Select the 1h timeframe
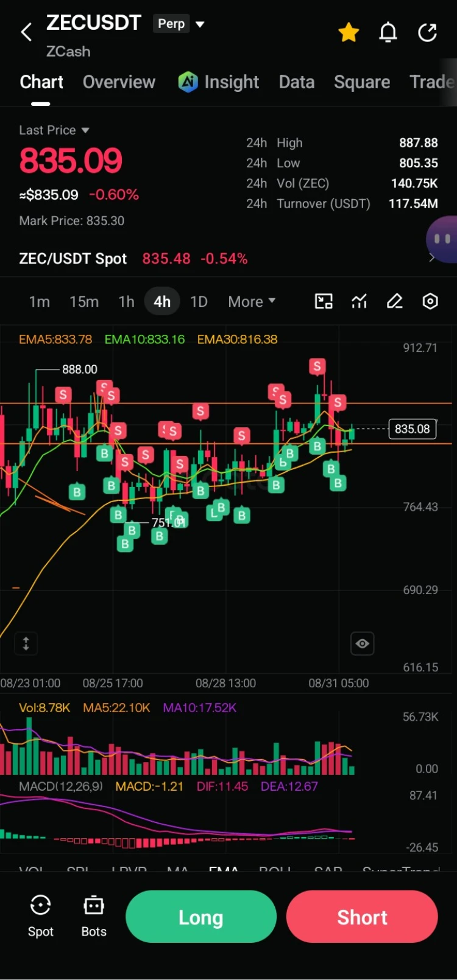This screenshot has height=980, width=457. pyautogui.click(x=126, y=302)
